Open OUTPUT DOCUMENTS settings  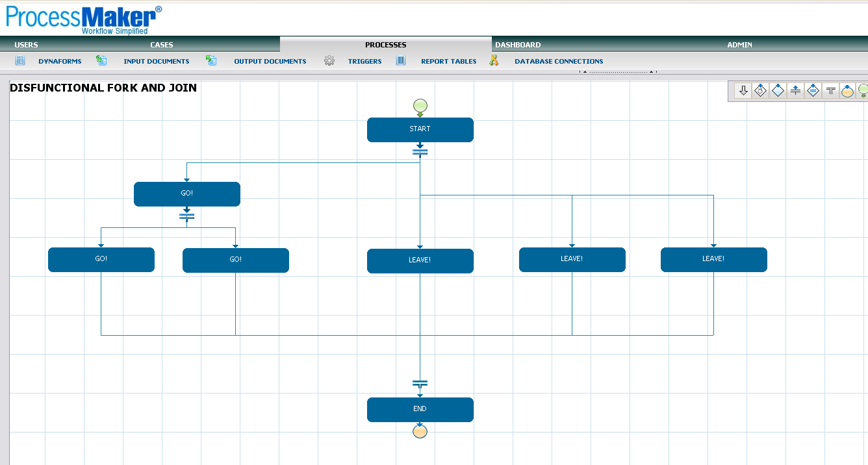[270, 61]
